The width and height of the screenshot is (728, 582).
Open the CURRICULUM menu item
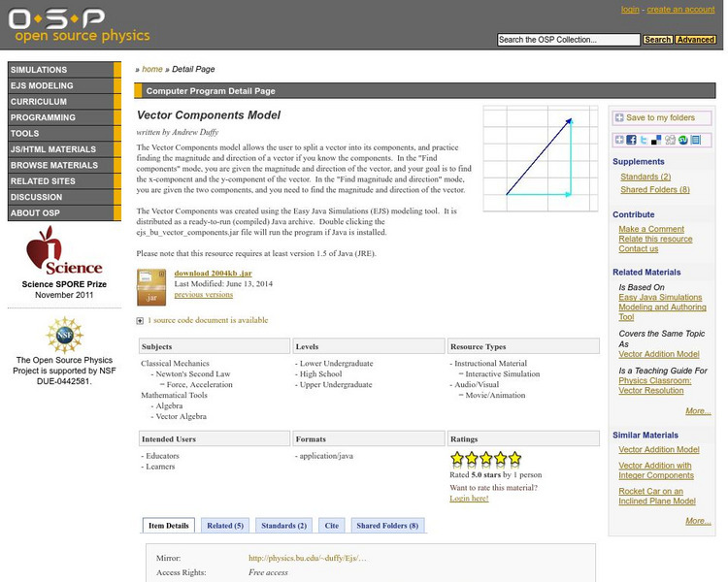64,102
